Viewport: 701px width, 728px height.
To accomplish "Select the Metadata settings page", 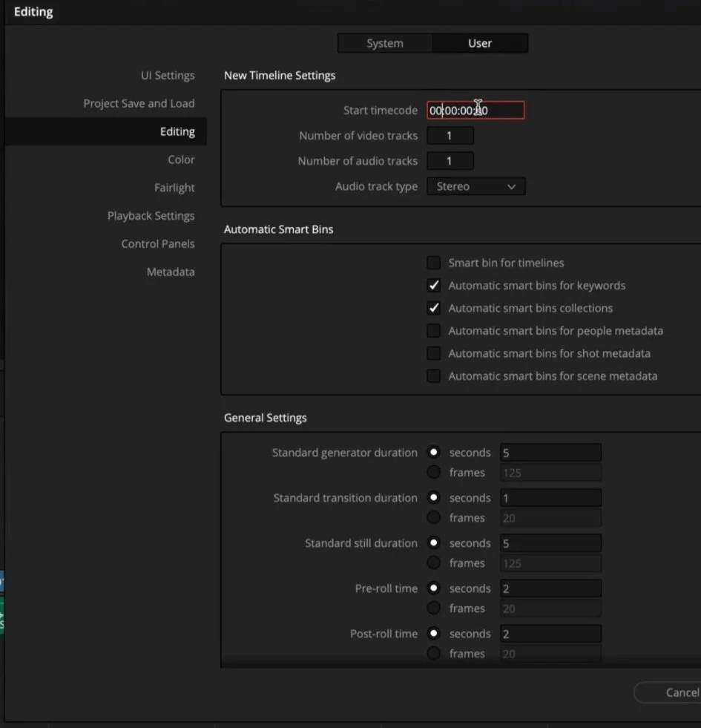I will (x=171, y=272).
